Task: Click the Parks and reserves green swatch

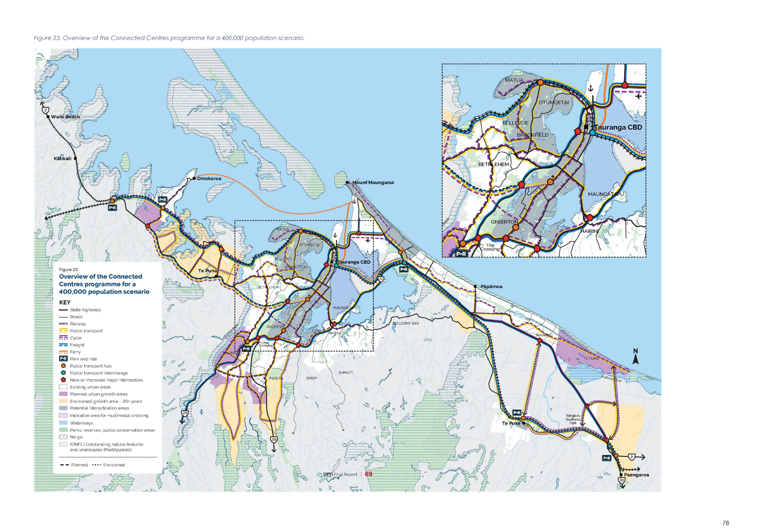Action: (63, 430)
